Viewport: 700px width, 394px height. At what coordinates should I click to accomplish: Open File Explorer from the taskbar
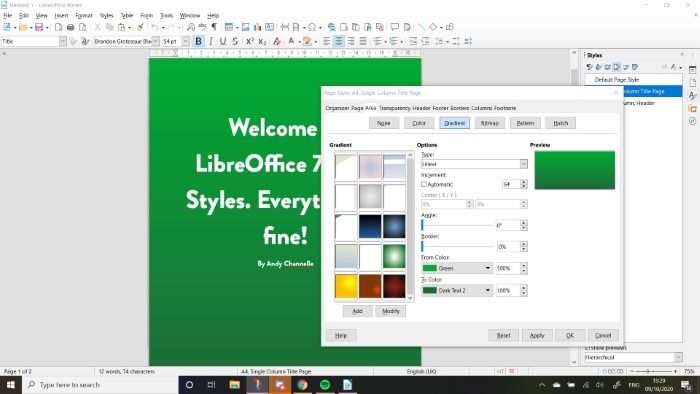point(234,385)
